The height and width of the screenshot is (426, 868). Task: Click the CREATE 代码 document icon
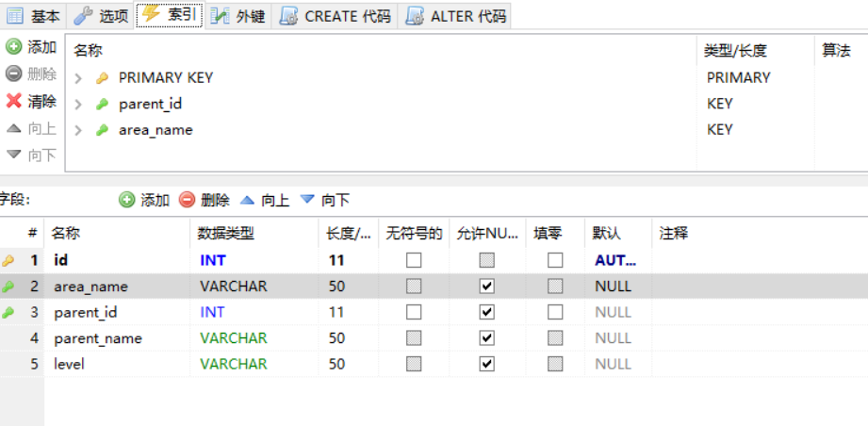pos(288,16)
